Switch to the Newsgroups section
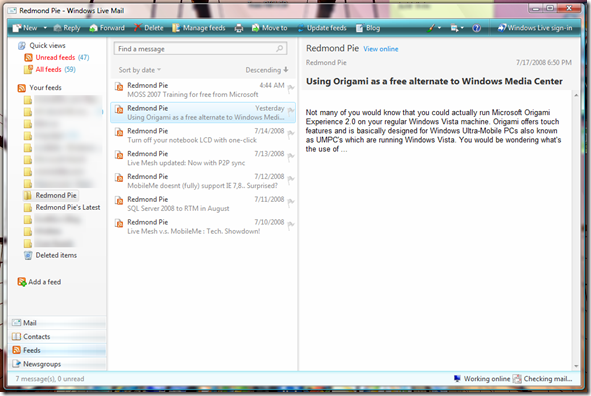 (57, 364)
